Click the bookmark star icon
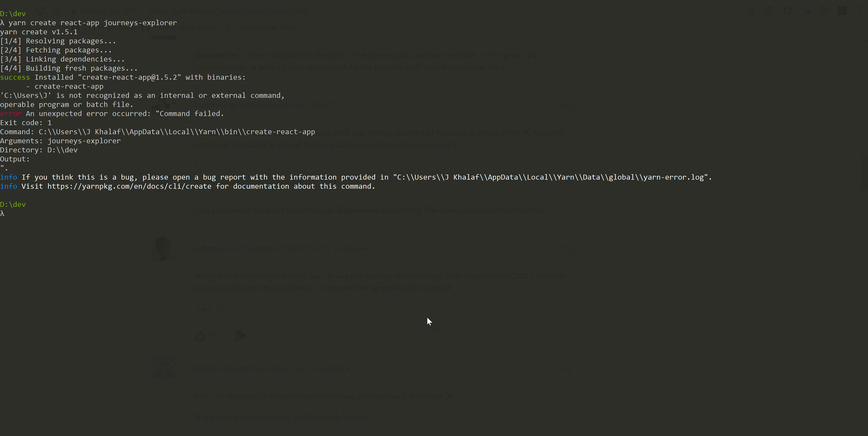 tap(751, 11)
